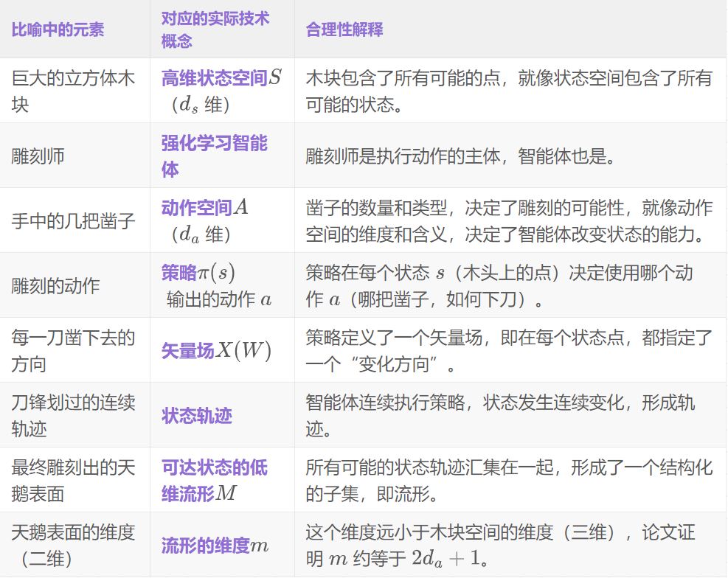The image size is (728, 578).
Task: Select the cell '高维状态空间S (ds 维)'
Action: pos(222,91)
